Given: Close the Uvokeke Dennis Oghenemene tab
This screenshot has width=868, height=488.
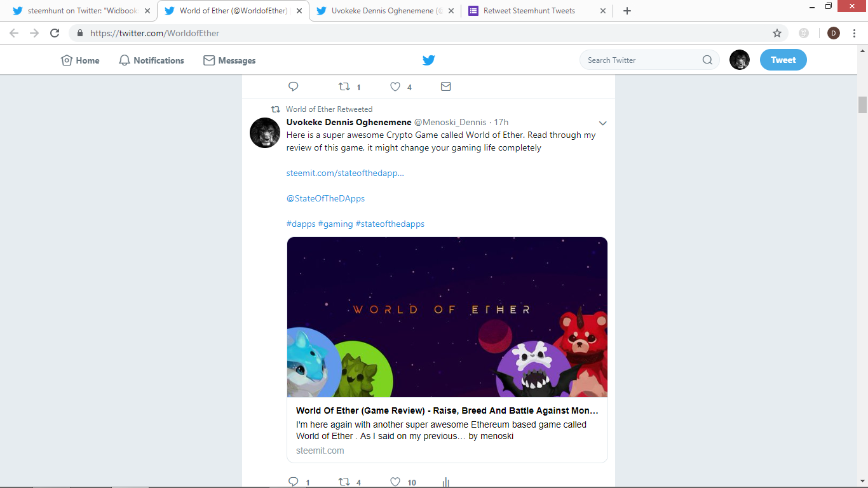Looking at the screenshot, I should coord(451,11).
